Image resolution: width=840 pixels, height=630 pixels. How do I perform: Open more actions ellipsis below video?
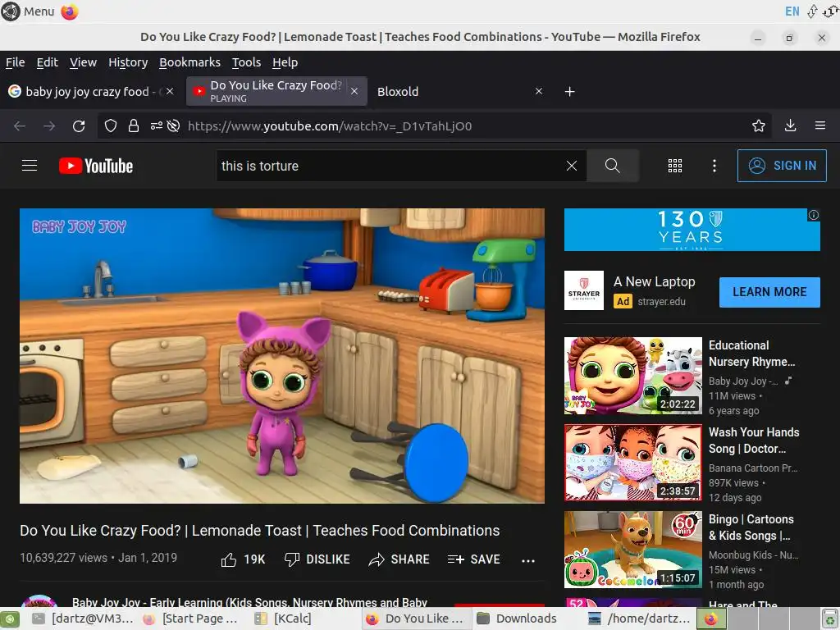528,560
